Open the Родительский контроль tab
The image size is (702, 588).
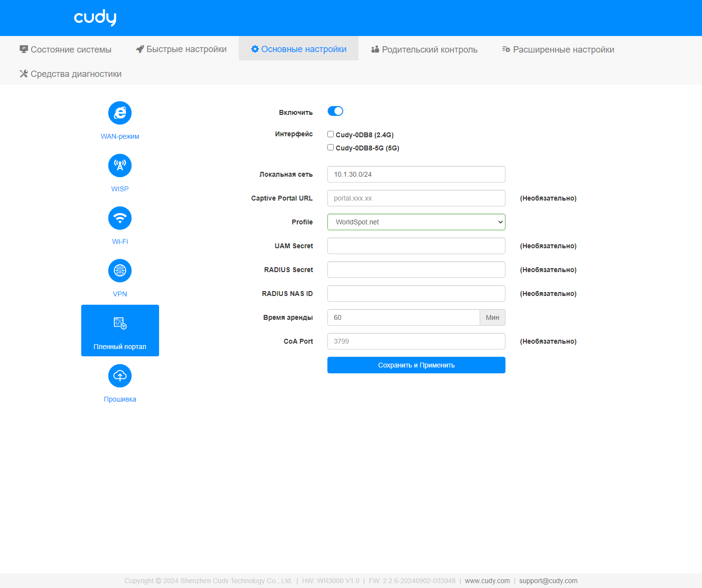point(424,49)
